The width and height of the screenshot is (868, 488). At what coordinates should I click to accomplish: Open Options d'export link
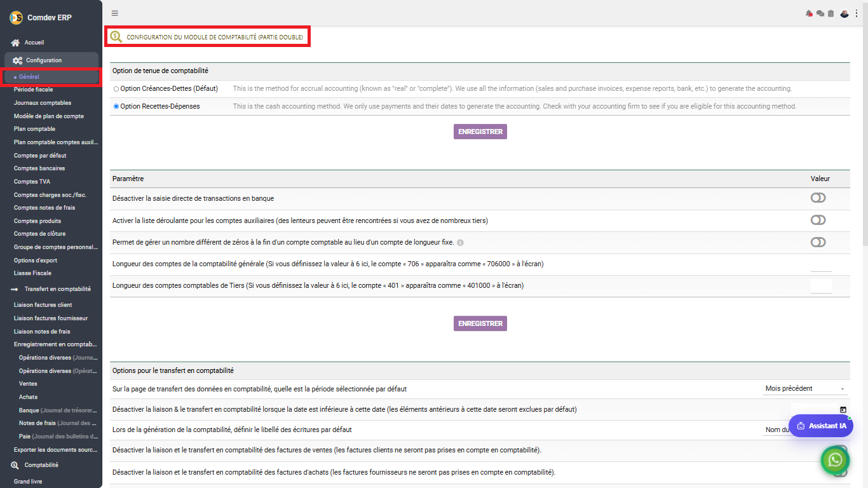tap(36, 261)
